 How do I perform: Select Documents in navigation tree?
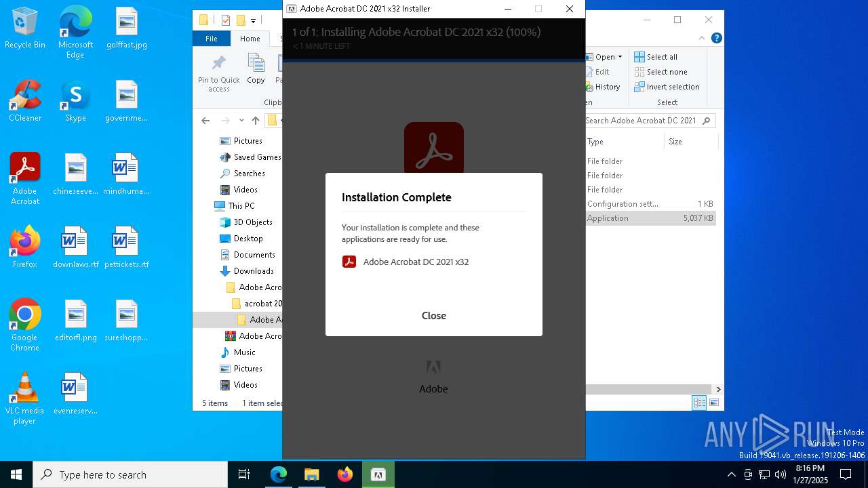(x=248, y=255)
